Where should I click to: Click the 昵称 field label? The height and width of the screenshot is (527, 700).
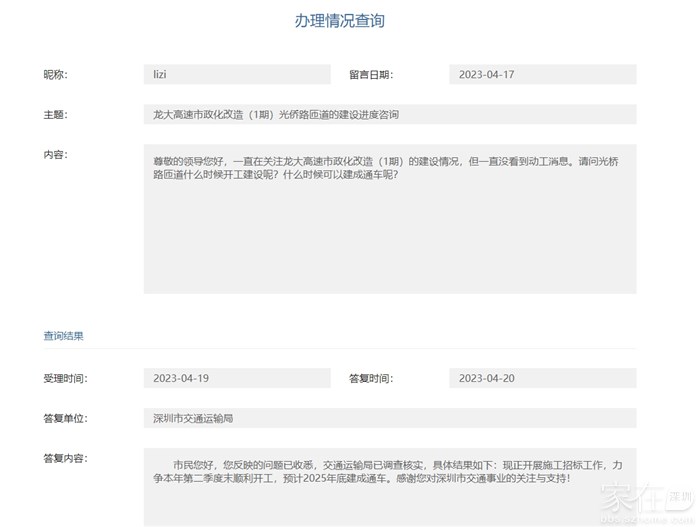[55, 75]
